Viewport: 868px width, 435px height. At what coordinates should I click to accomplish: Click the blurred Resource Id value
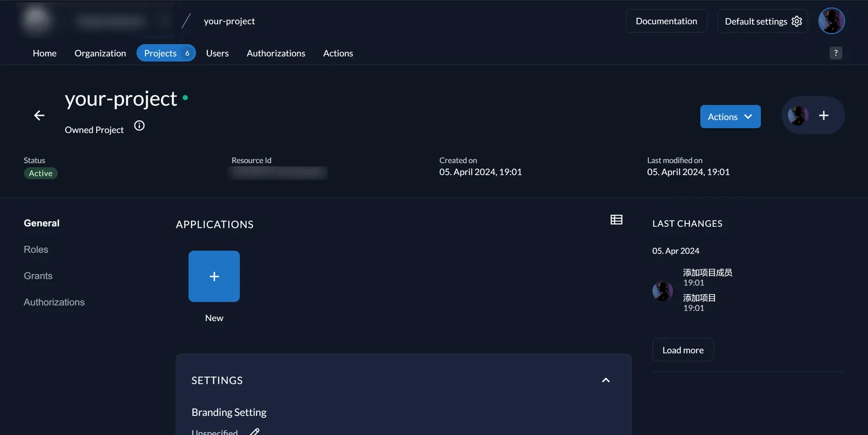278,172
